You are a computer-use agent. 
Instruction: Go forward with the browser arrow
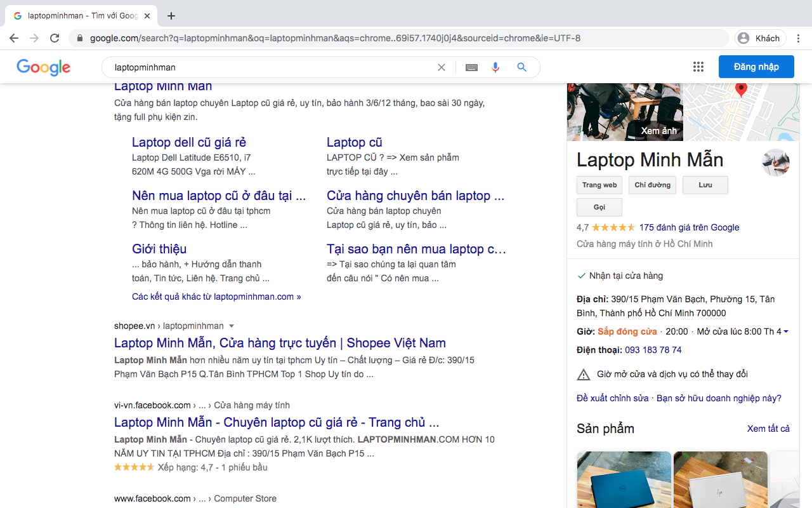tap(34, 38)
